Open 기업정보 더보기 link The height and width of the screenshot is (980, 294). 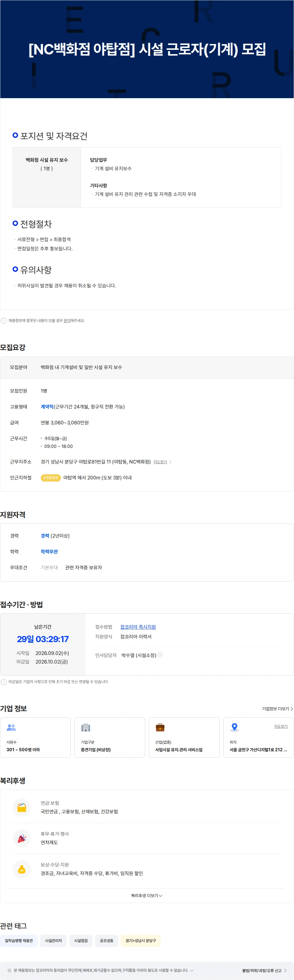[277, 709]
